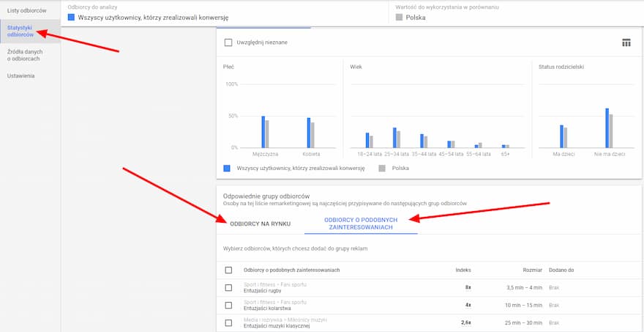Check the Entuzjaści rugby row
The image size is (644, 332).
[228, 288]
